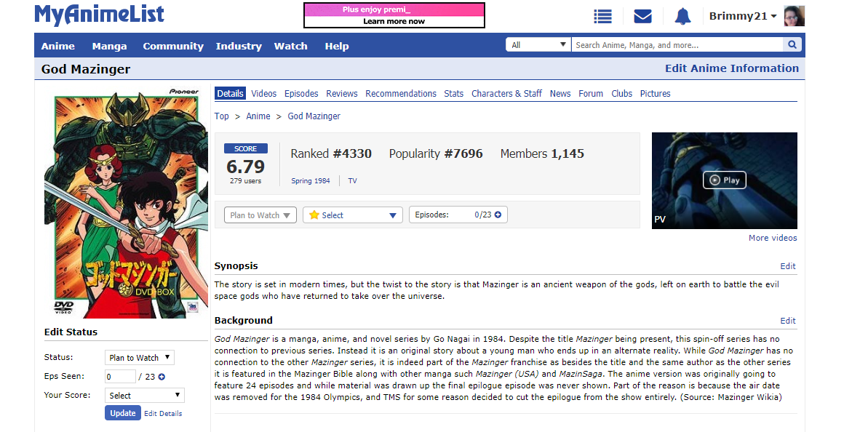
Task: Switch to the Episodes tab
Action: coord(301,94)
